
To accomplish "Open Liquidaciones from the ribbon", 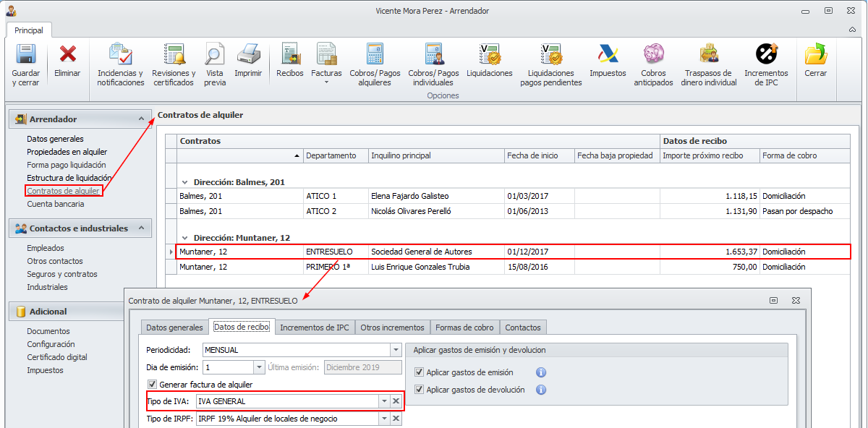I will click(x=490, y=55).
